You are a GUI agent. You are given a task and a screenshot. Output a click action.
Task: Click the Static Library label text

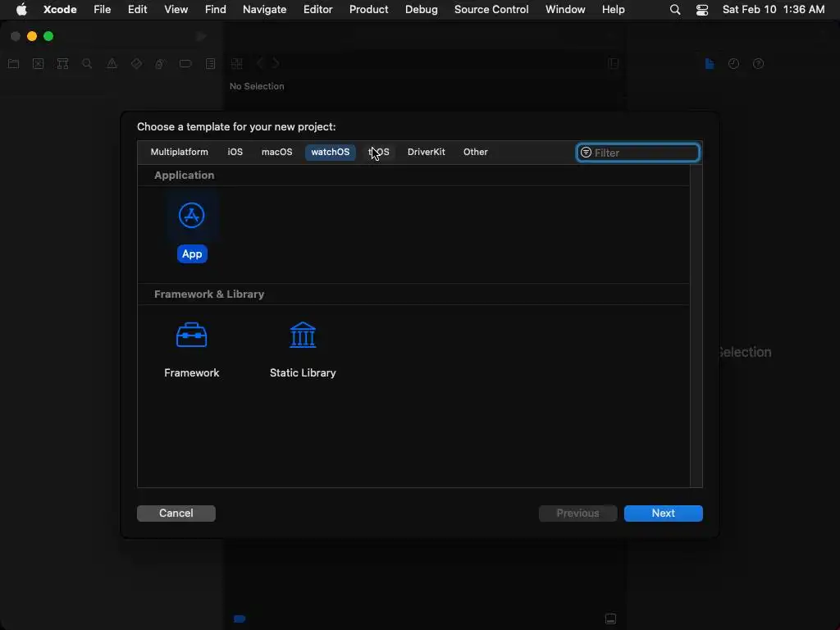[303, 373]
